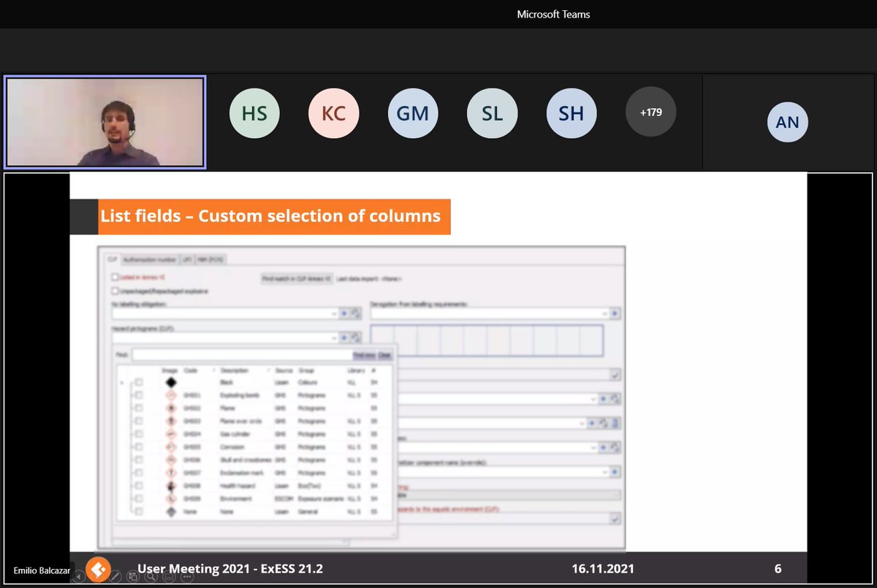Image resolution: width=877 pixels, height=588 pixels.
Task: Expand the Derogation from labelling requirements dropdown
Action: point(605,313)
